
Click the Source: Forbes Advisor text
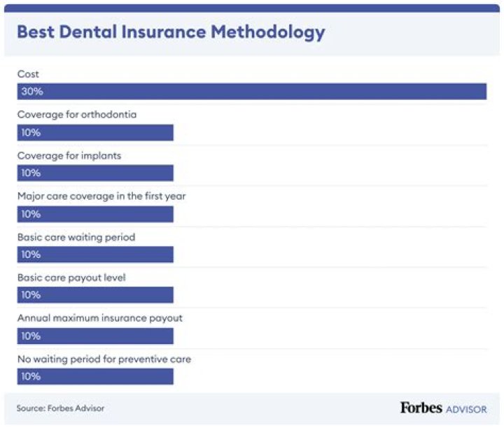coord(60,408)
